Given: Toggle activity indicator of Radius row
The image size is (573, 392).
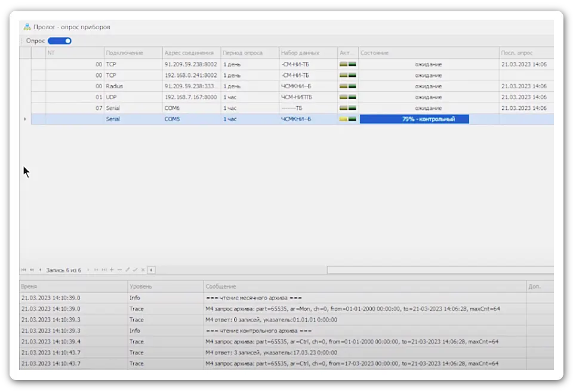Looking at the screenshot, I should [347, 86].
